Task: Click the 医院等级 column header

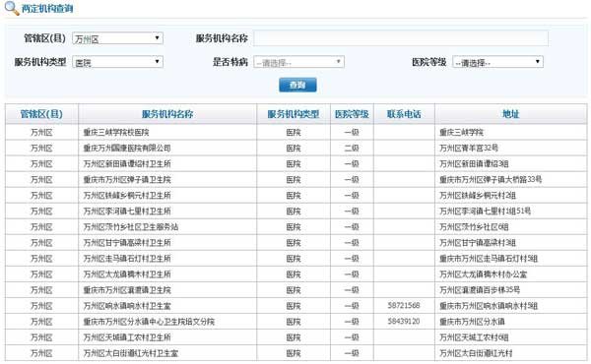Action: point(352,114)
